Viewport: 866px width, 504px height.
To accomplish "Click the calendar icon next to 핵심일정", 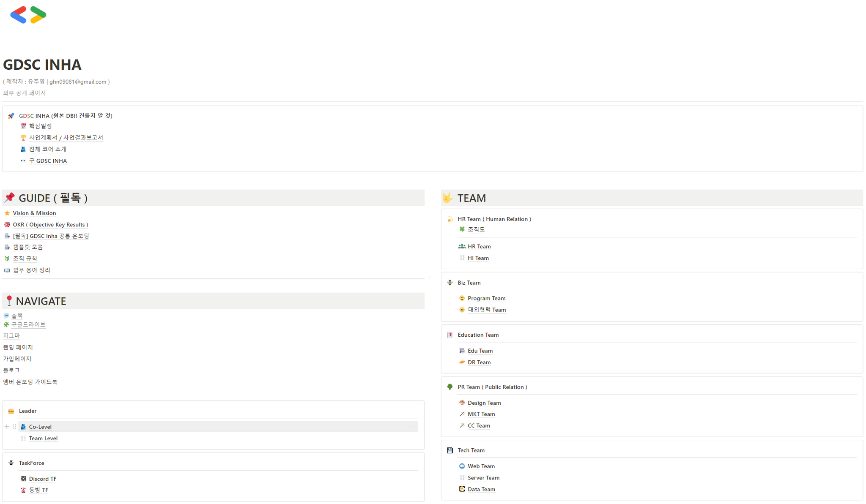I will pyautogui.click(x=23, y=126).
